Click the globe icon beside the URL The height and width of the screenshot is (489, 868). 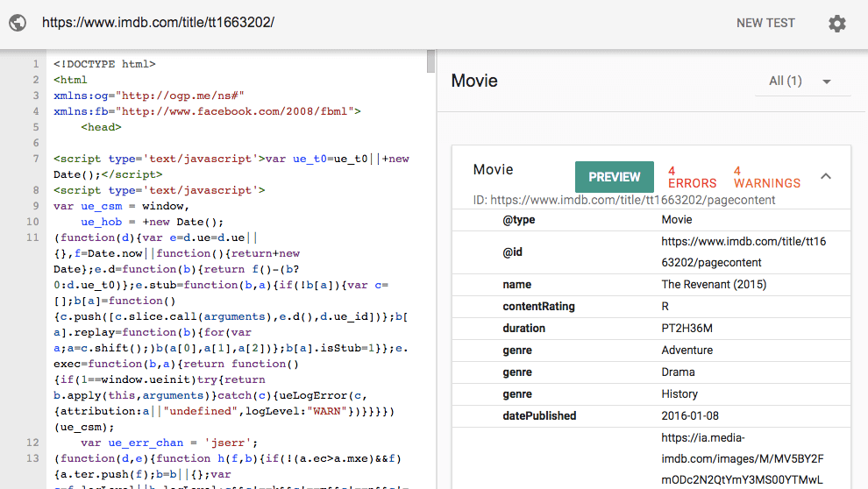(x=18, y=24)
